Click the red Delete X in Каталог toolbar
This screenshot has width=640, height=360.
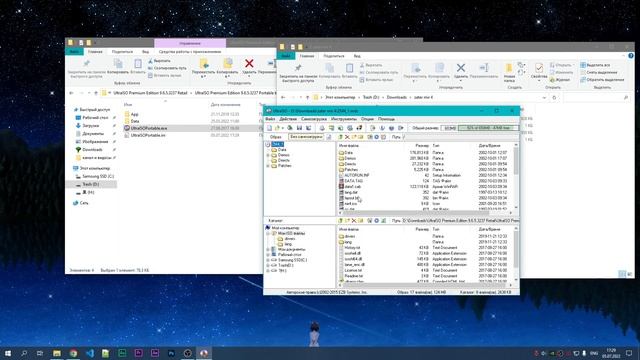(353, 220)
